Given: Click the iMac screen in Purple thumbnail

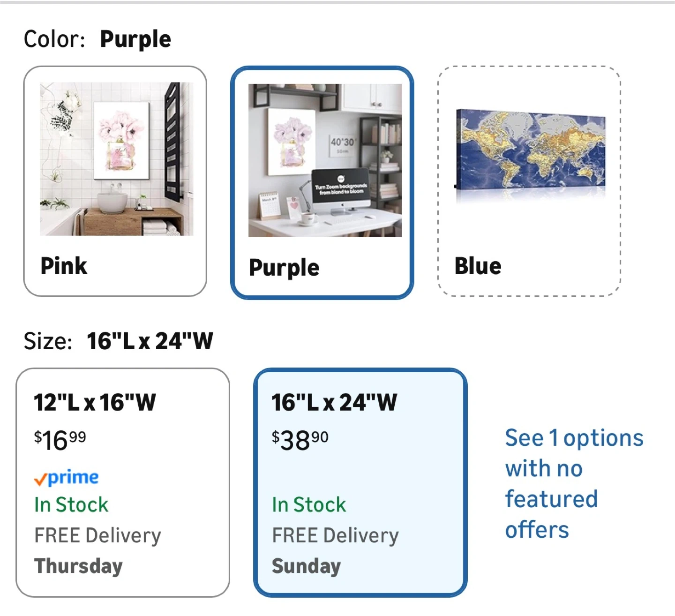Looking at the screenshot, I should (x=341, y=186).
